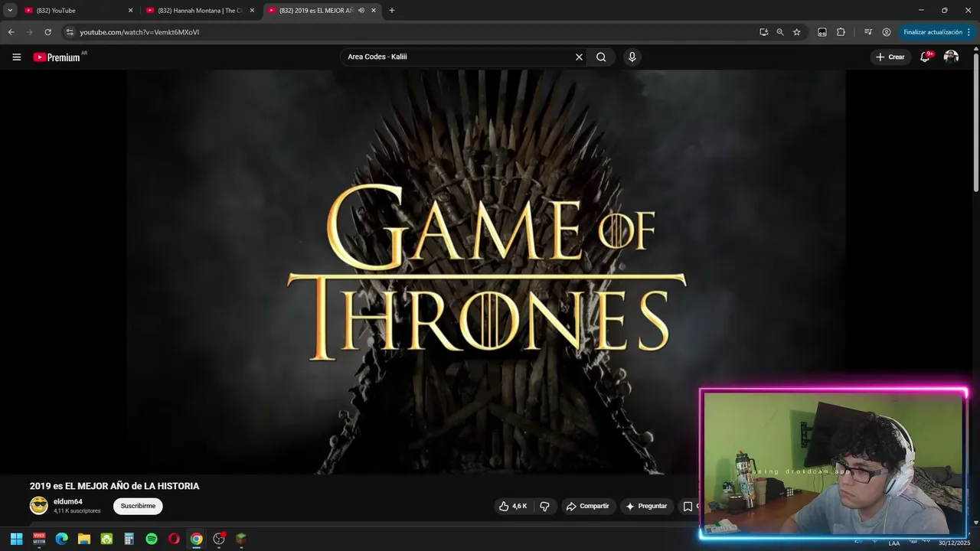Screen dimensions: 980x551
Task: Open Calculator from the taskbar
Action: (x=129, y=539)
